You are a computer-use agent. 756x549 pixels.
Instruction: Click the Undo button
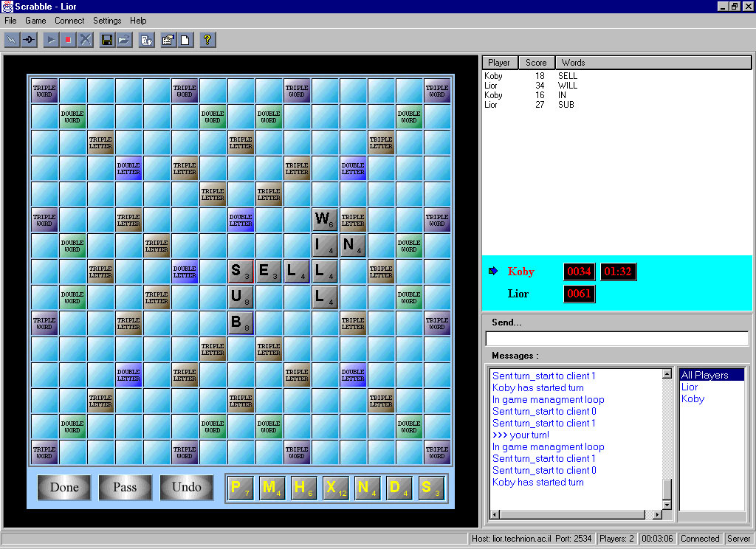(187, 487)
